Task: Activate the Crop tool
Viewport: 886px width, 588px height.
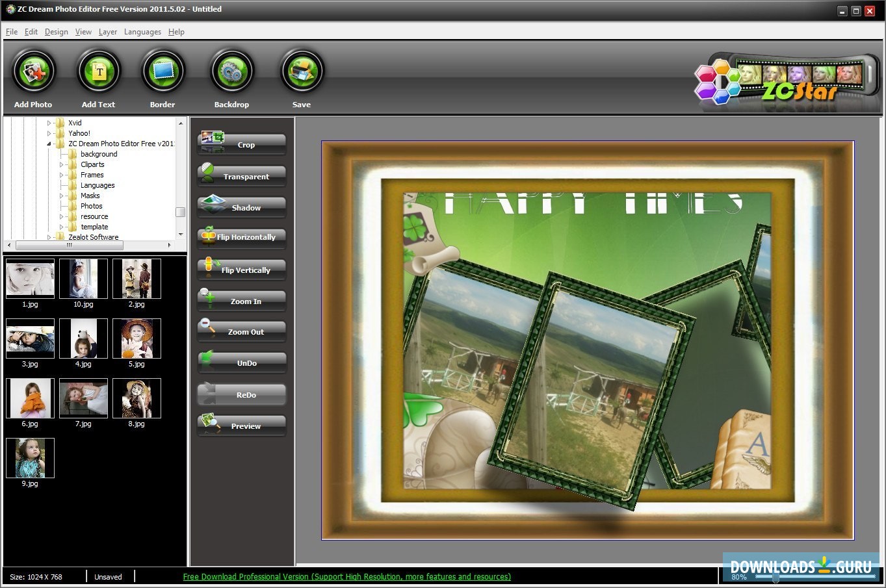Action: tap(242, 144)
